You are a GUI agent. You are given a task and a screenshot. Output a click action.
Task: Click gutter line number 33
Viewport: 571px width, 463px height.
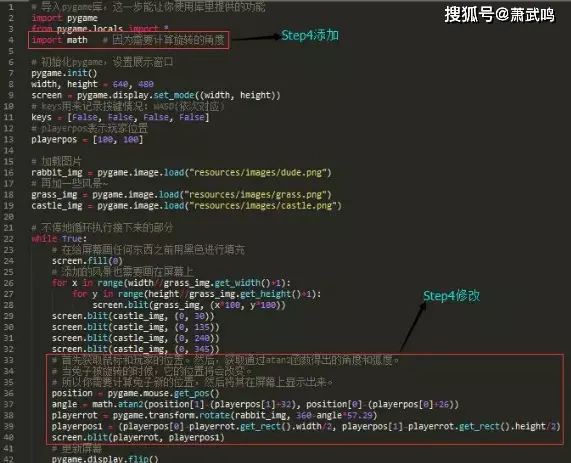coord(8,360)
